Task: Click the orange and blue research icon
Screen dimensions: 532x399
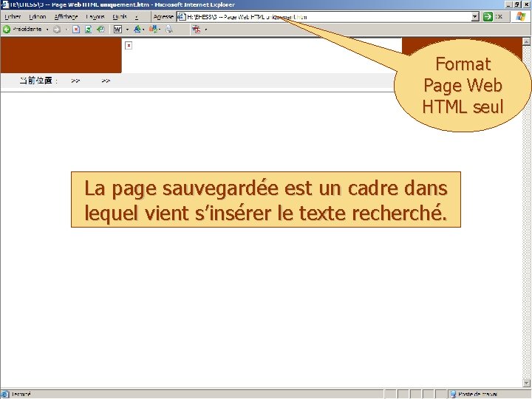Action: point(154,30)
